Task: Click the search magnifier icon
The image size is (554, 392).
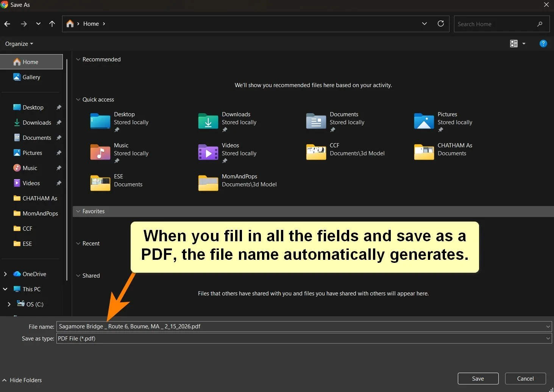Action: click(540, 24)
